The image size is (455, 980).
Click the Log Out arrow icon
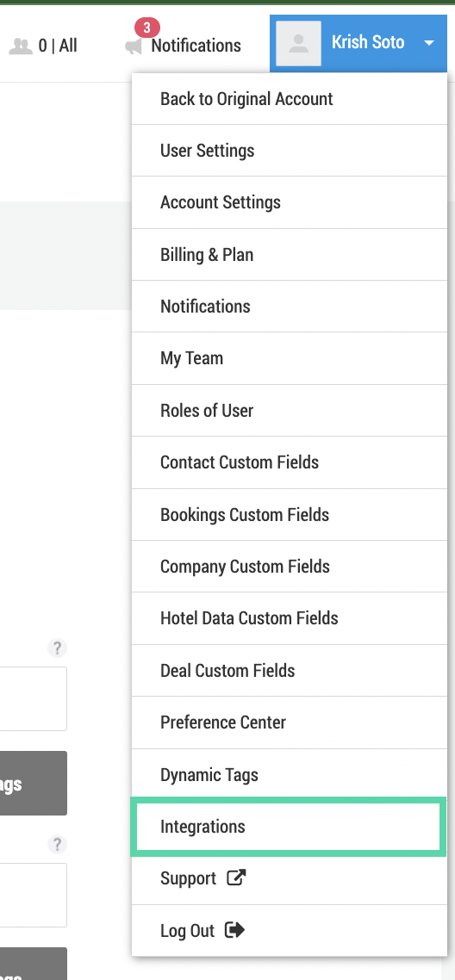click(234, 930)
